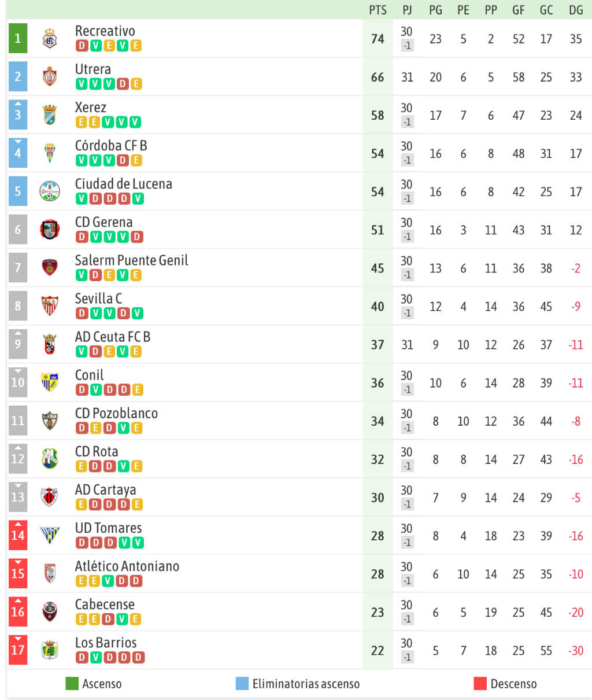This screenshot has height=700, width=592.
Task: Click the UD Tomares crest
Action: (x=50, y=536)
